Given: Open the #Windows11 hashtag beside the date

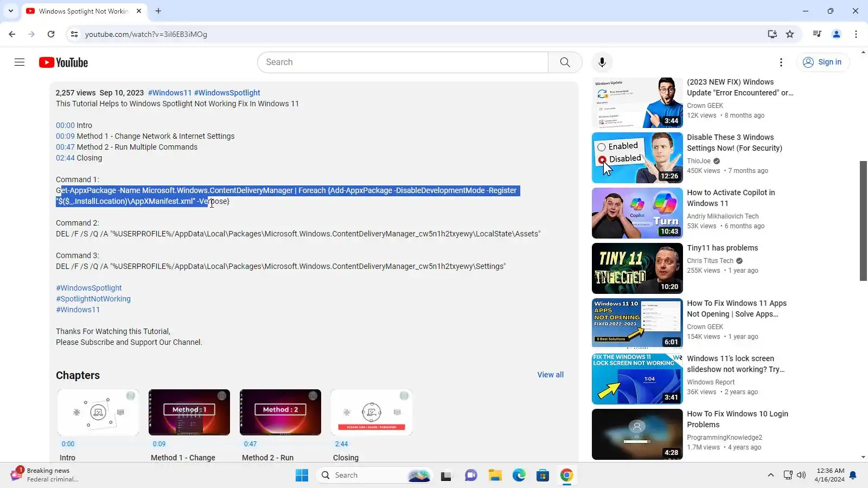Looking at the screenshot, I should click(x=170, y=93).
